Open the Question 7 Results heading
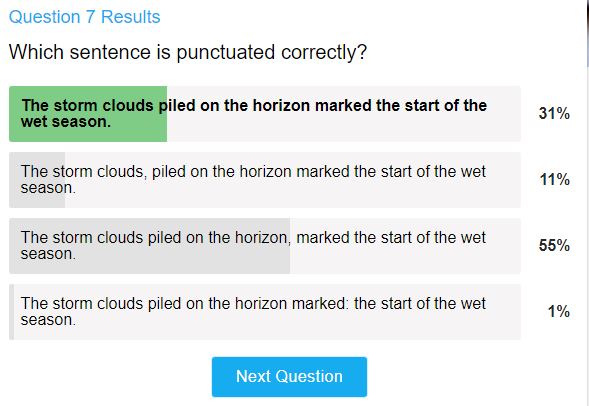 tap(85, 17)
